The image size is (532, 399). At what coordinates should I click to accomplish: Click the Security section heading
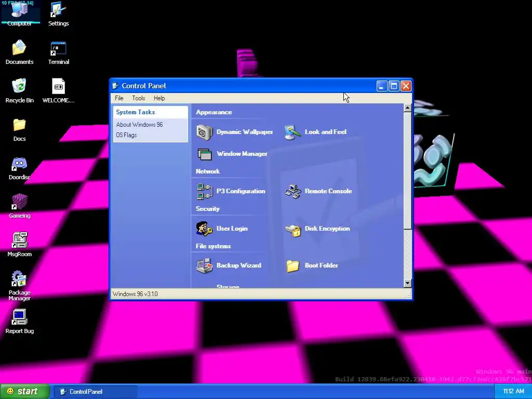tap(208, 209)
